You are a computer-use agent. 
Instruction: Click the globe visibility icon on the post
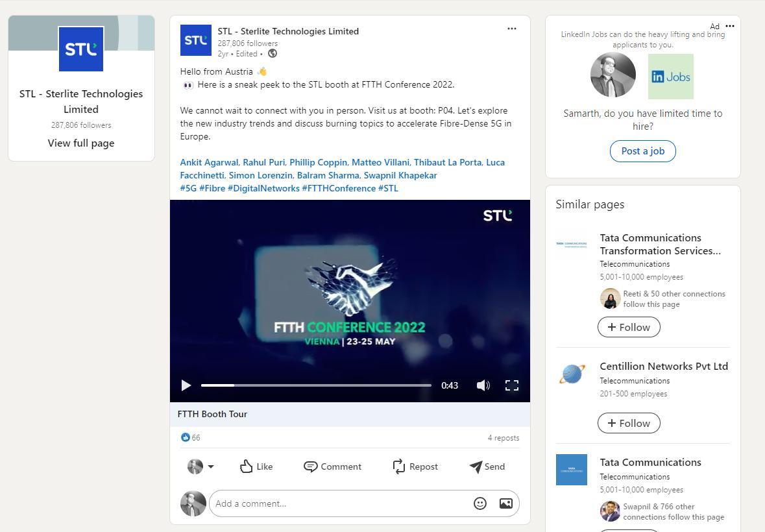click(273, 54)
